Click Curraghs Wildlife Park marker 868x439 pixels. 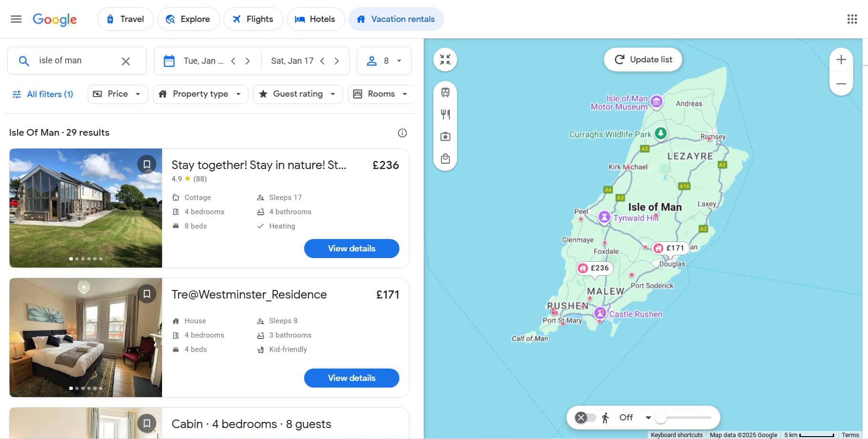[x=661, y=133]
